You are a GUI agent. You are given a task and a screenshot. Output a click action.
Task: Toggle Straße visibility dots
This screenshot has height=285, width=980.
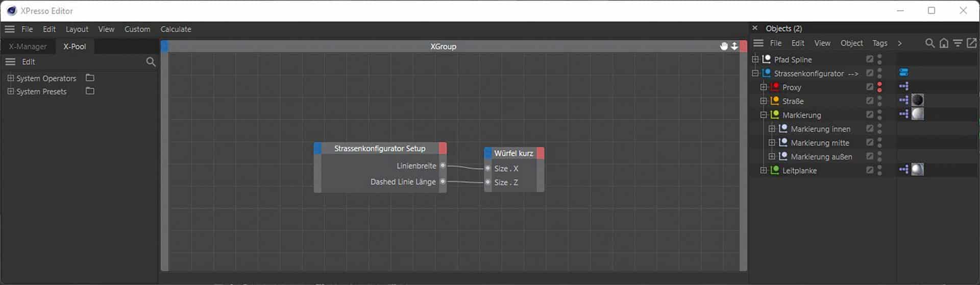tap(879, 101)
